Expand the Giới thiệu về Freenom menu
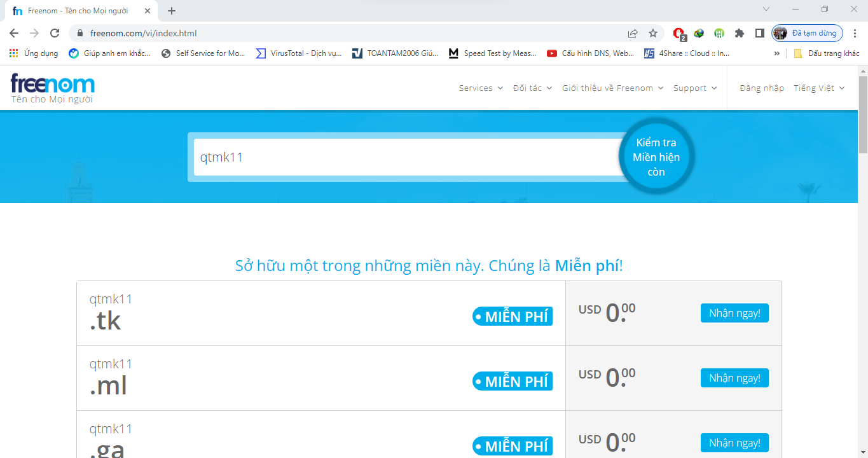868x458 pixels. click(x=612, y=88)
